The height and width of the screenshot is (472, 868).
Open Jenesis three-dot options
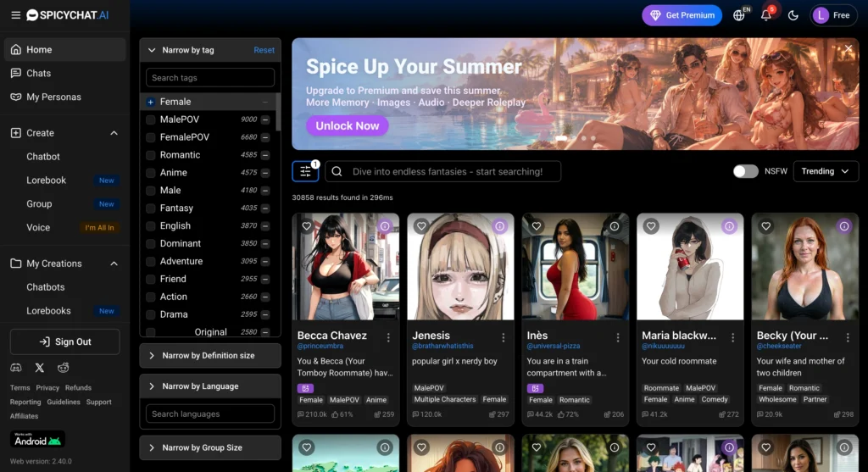click(x=504, y=337)
